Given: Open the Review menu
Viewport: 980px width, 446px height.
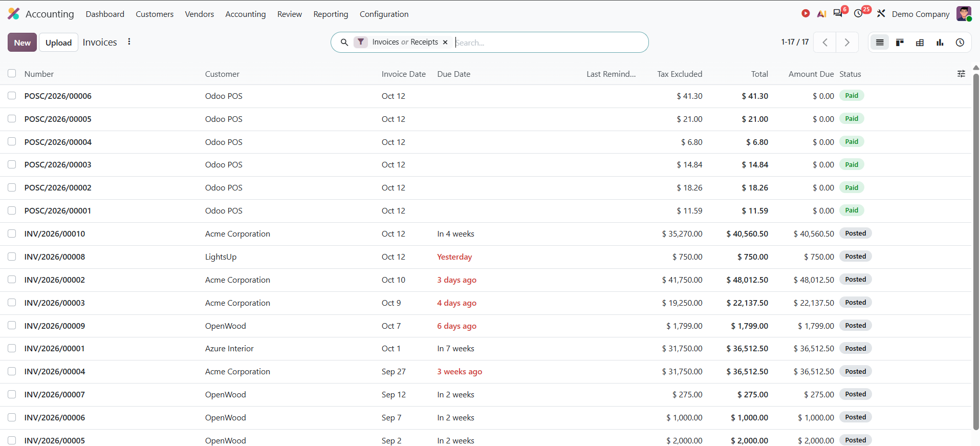Looking at the screenshot, I should pyautogui.click(x=290, y=14).
